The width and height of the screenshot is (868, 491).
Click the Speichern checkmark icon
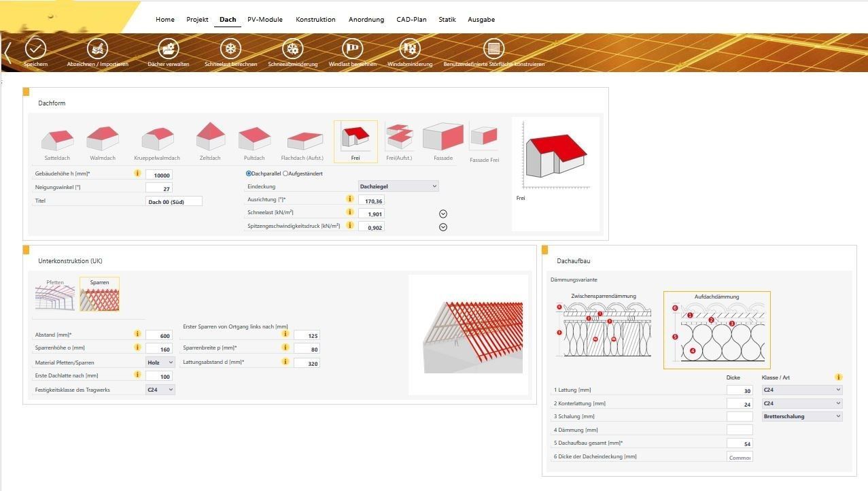click(35, 48)
